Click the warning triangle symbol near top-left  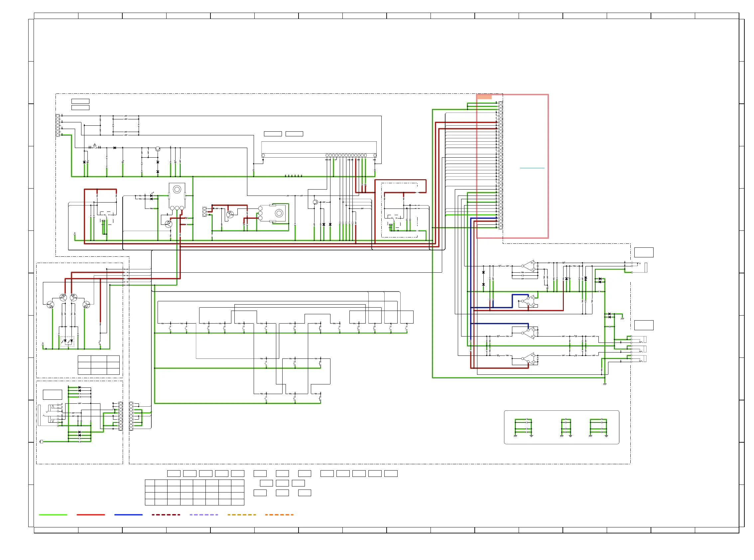(x=95, y=145)
